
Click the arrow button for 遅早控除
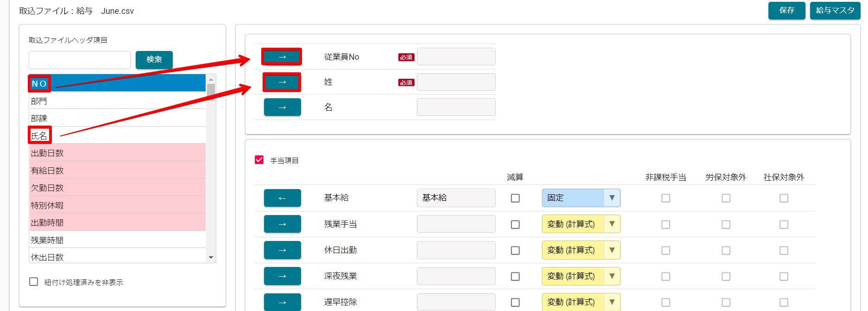click(282, 302)
